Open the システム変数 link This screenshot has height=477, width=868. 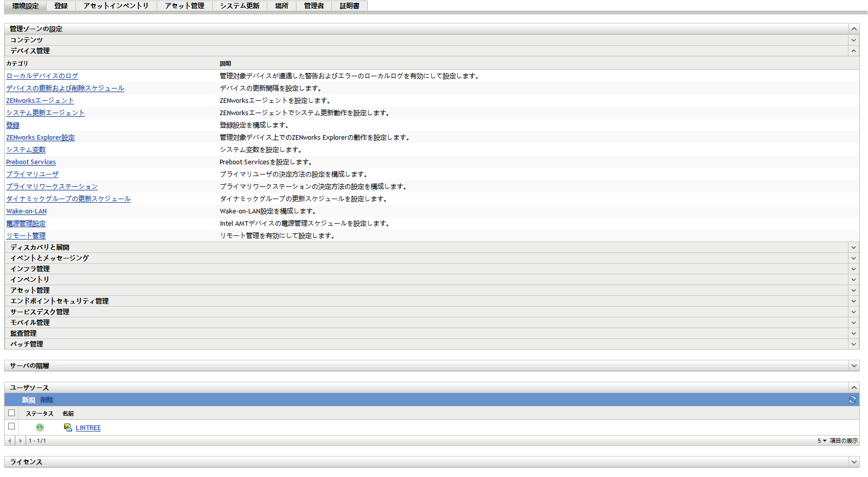pos(26,149)
